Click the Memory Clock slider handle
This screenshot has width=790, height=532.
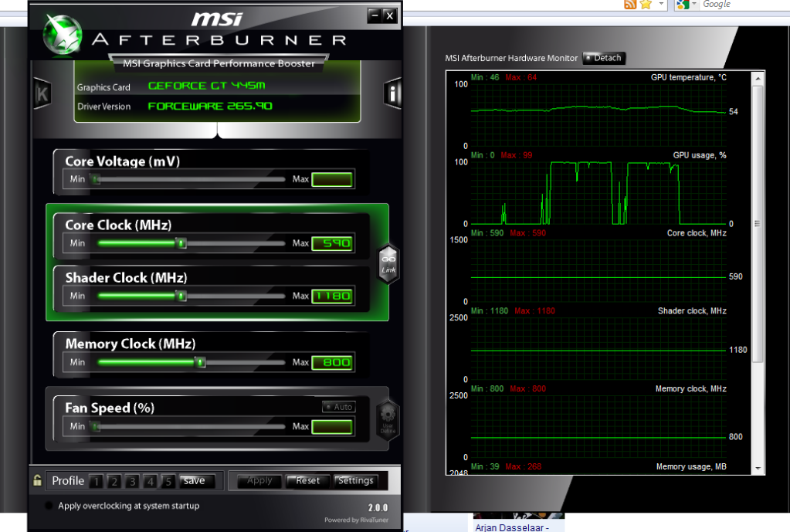point(201,362)
